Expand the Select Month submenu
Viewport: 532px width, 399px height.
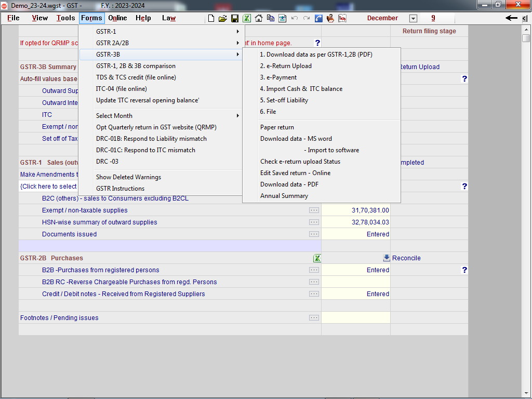[165, 116]
